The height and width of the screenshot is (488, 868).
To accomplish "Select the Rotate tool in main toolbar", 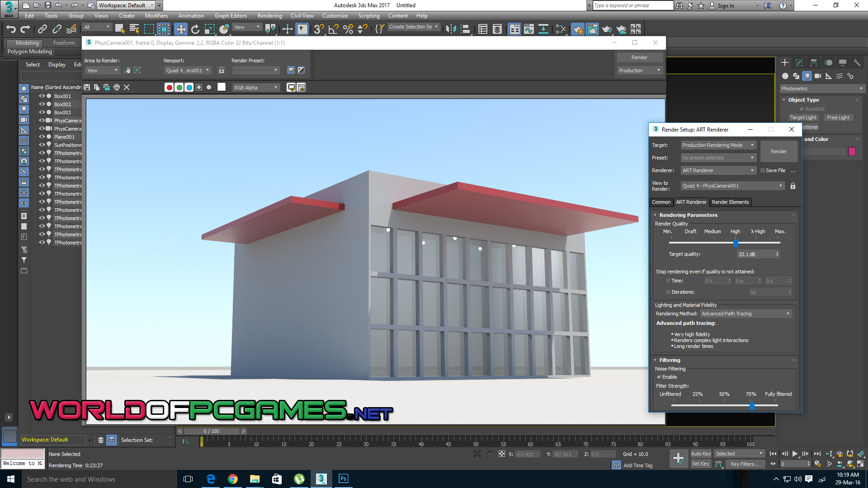I will [195, 29].
